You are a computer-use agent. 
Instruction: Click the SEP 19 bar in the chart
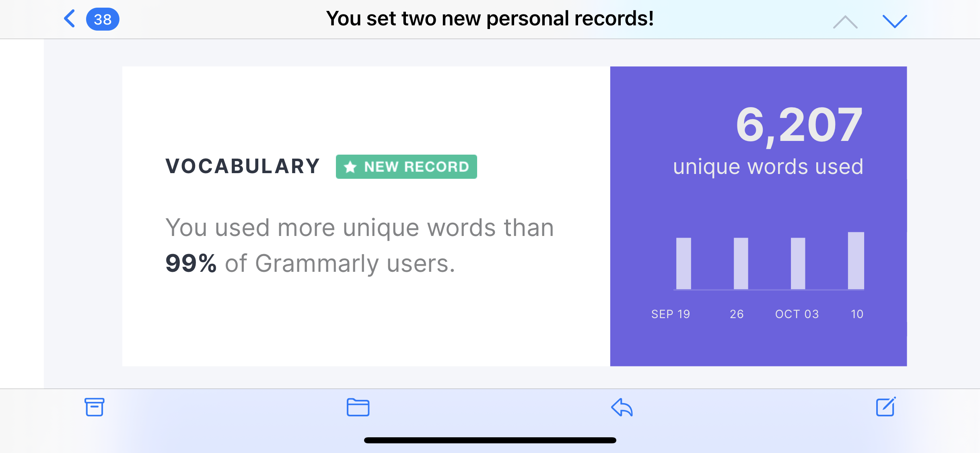[684, 263]
